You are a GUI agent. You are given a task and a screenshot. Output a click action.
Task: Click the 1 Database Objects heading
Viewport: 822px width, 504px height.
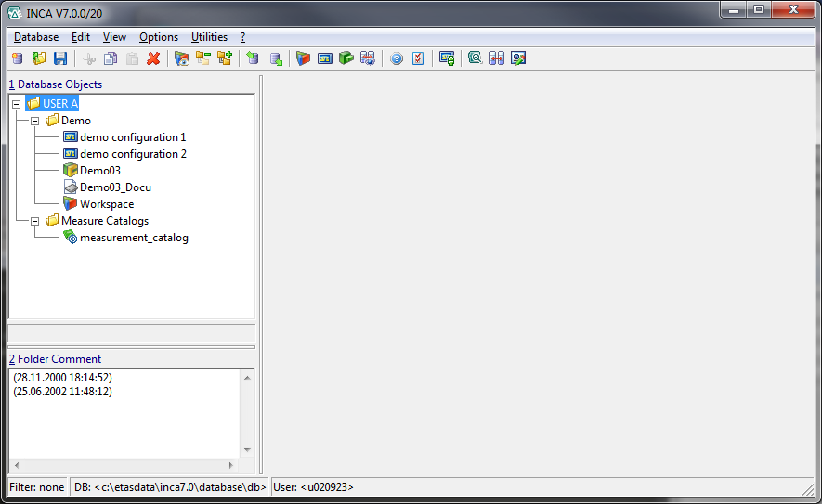click(x=56, y=84)
